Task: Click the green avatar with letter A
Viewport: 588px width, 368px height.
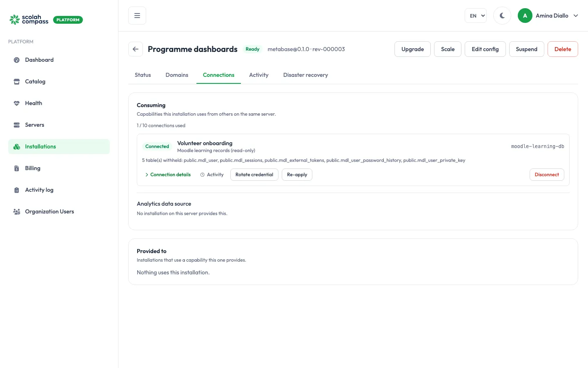Action: point(525,16)
